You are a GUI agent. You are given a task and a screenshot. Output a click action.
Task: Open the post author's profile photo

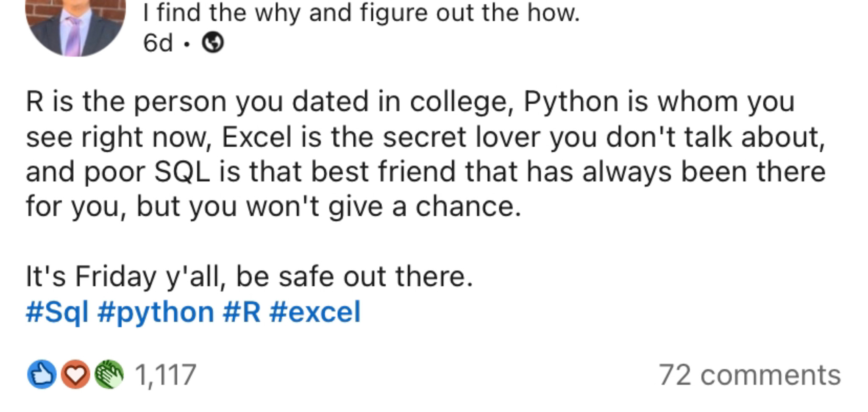point(75,25)
